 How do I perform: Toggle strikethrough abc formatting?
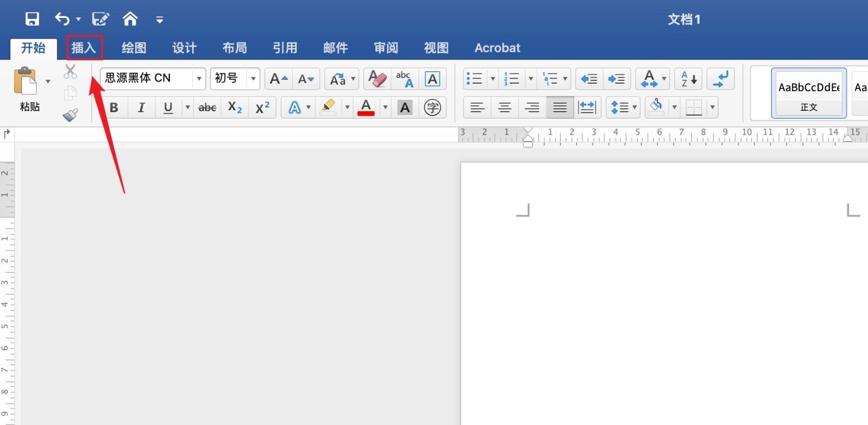coord(207,107)
